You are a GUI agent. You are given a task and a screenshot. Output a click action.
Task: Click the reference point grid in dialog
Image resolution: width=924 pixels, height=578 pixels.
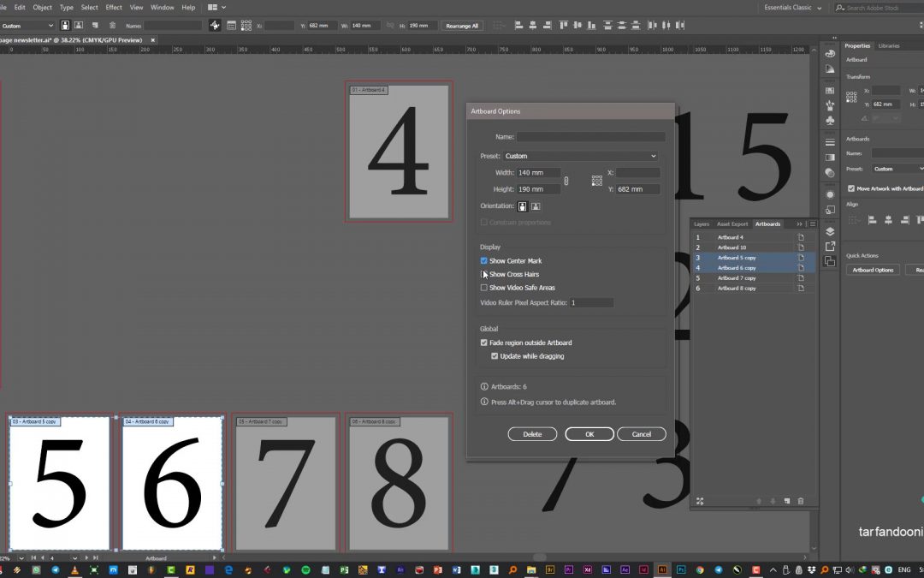click(597, 181)
